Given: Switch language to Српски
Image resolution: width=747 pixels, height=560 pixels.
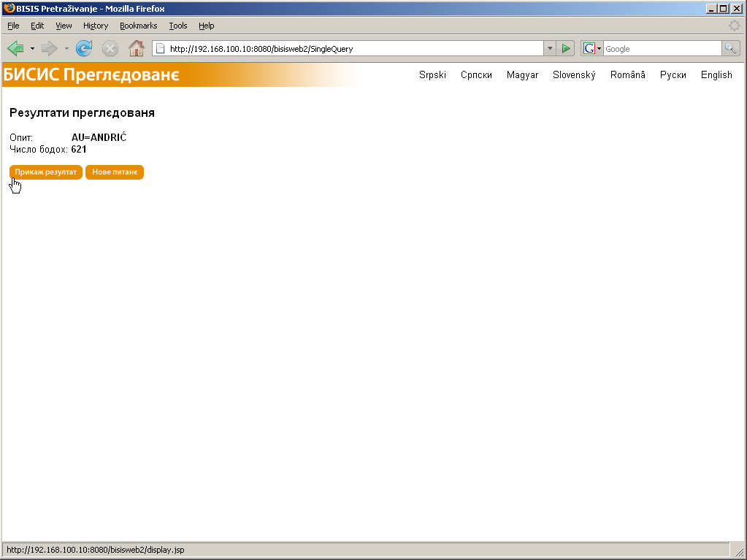Looking at the screenshot, I should click(x=476, y=74).
